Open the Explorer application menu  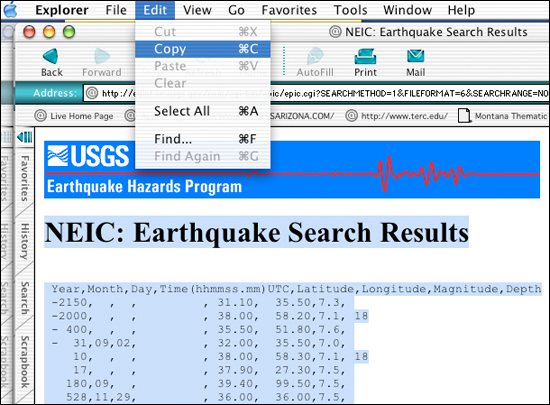(x=62, y=10)
